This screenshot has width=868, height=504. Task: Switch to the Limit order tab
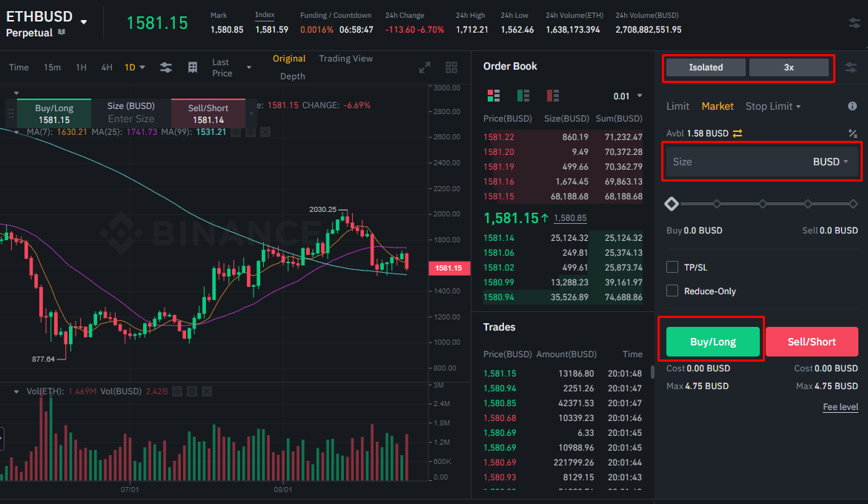[x=677, y=106]
